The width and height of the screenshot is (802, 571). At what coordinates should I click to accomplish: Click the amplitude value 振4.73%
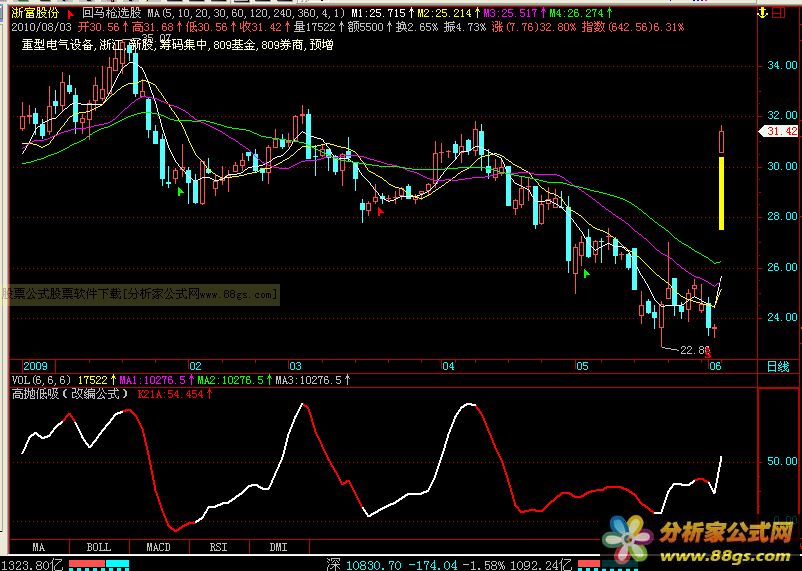[x=465, y=27]
